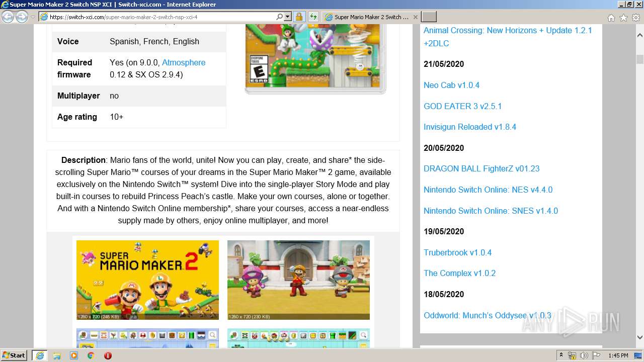Select the 19/05/2020 date heading

coord(444,231)
